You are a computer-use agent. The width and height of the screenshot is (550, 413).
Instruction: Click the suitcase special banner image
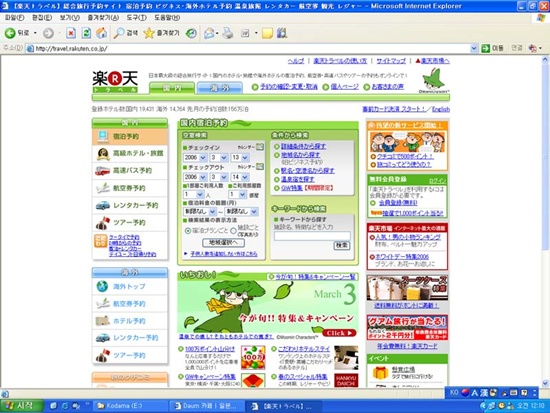point(407,288)
